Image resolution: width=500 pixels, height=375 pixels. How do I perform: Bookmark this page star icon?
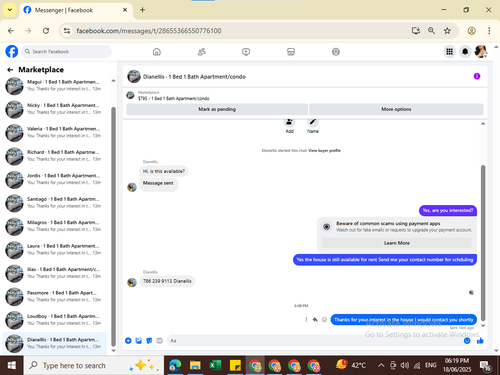[x=447, y=31]
